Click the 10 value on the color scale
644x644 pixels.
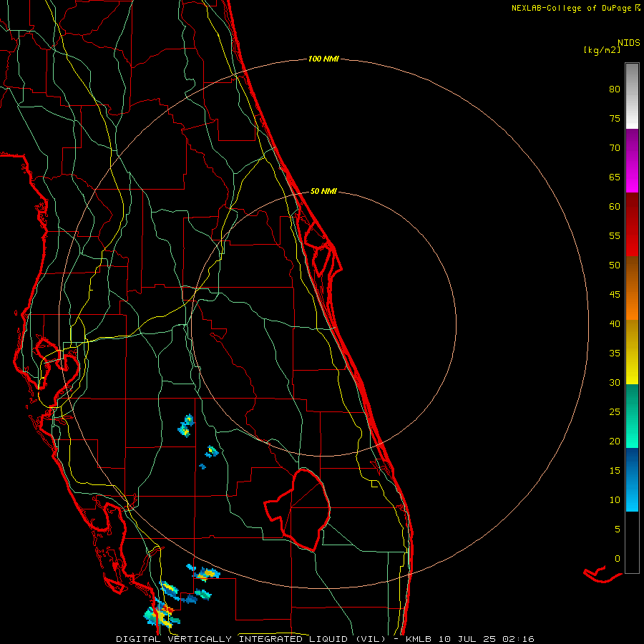pos(615,500)
